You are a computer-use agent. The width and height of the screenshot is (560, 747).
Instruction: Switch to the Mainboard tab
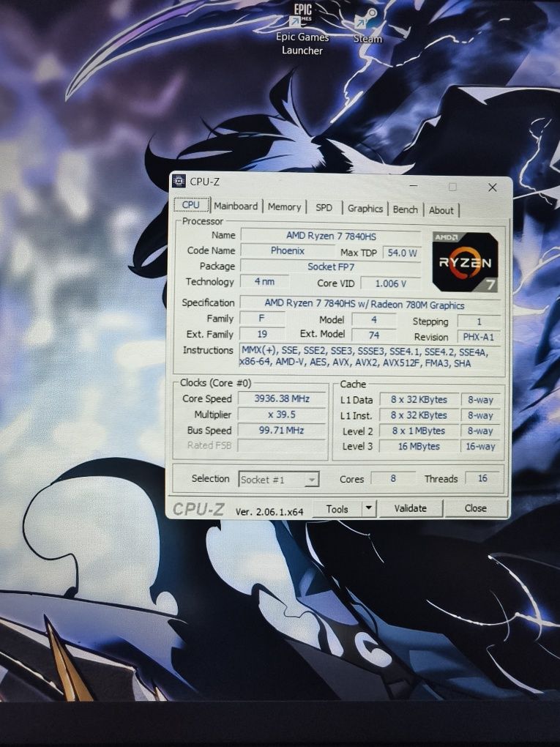236,207
